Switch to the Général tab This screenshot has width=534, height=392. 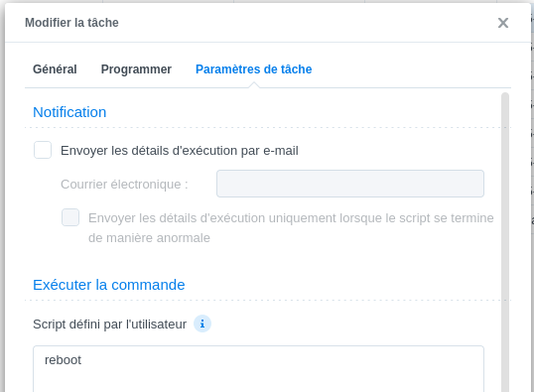point(55,69)
